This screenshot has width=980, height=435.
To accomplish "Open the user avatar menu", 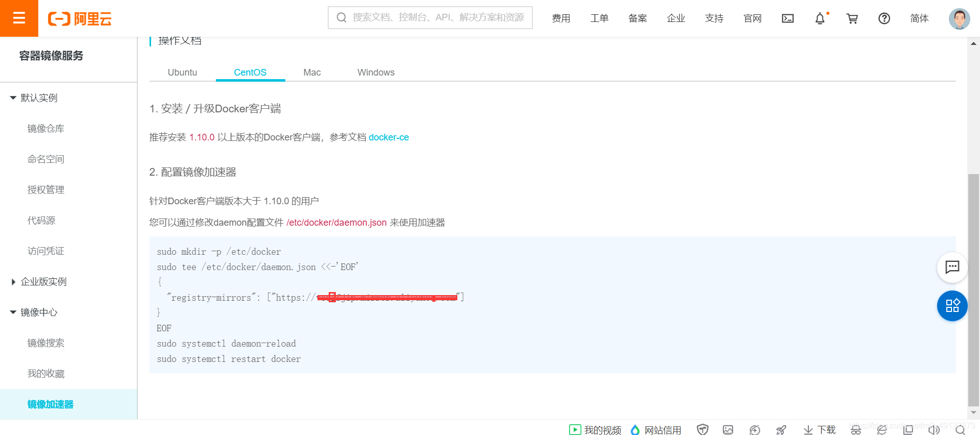I will pyautogui.click(x=959, y=19).
